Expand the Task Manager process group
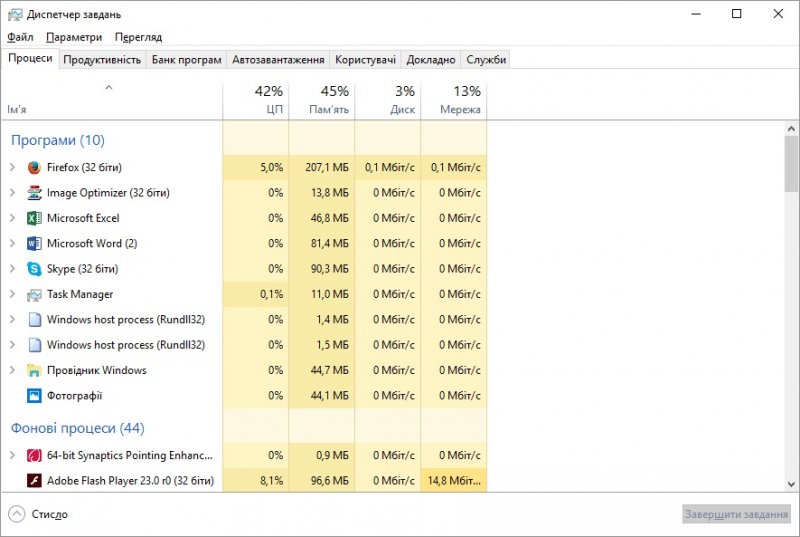 click(x=13, y=294)
